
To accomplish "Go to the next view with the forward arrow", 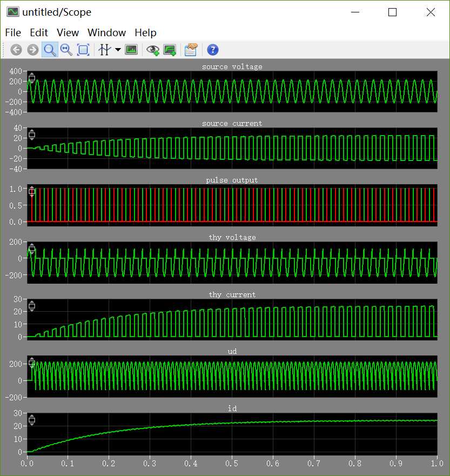I will point(33,50).
